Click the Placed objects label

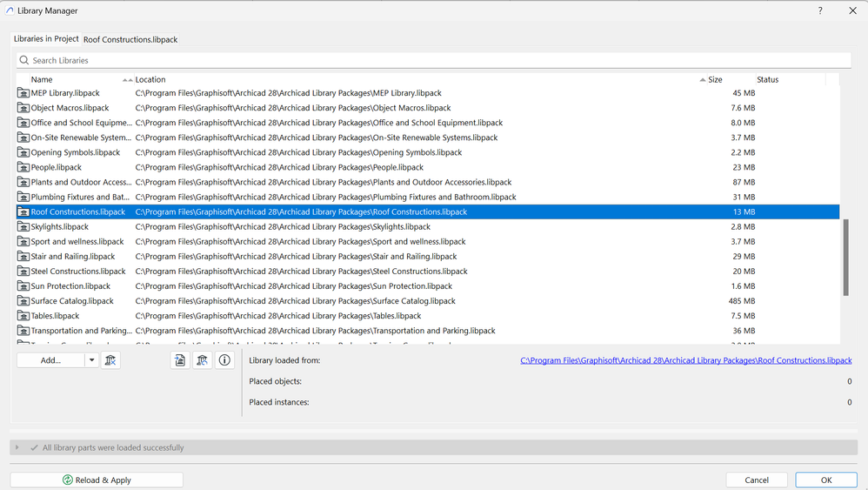click(275, 381)
